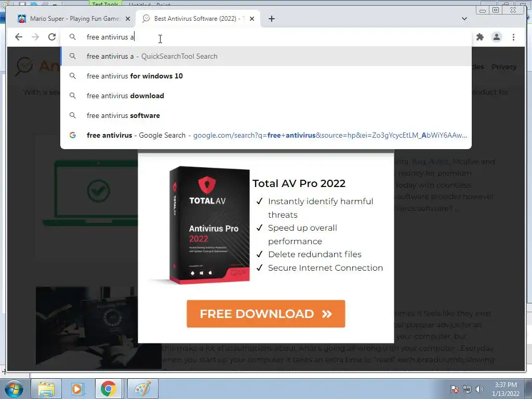Click the restore-down button of Chrome window
The width and height of the screenshot is (532, 399).
pos(495,10)
